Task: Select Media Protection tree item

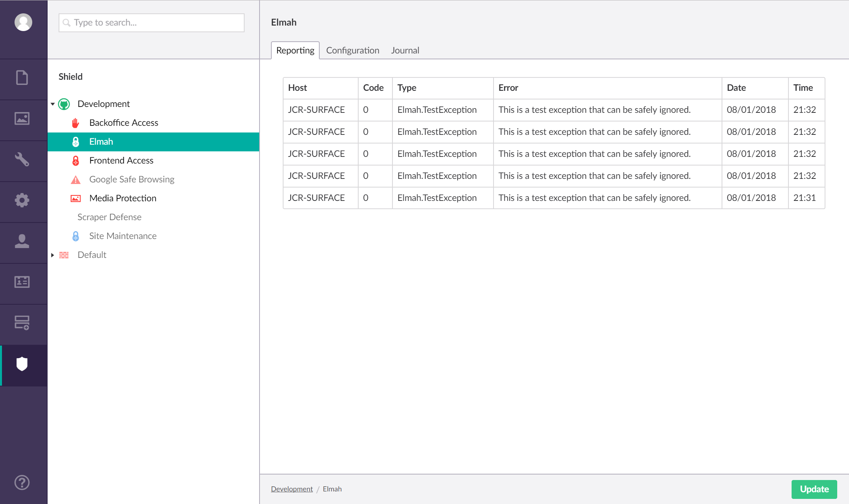Action: [x=123, y=198]
